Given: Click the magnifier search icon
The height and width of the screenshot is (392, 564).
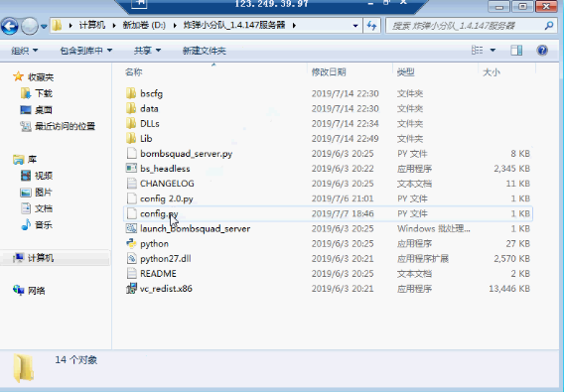Looking at the screenshot, I should [x=549, y=26].
